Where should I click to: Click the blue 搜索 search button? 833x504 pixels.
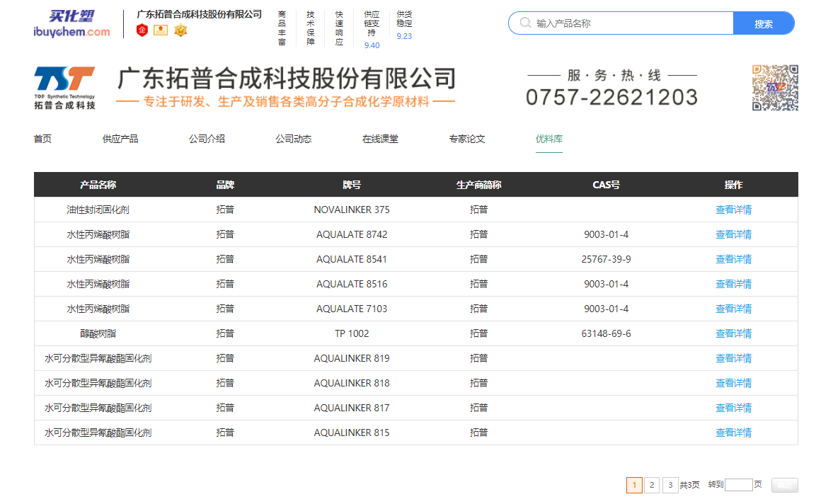764,23
